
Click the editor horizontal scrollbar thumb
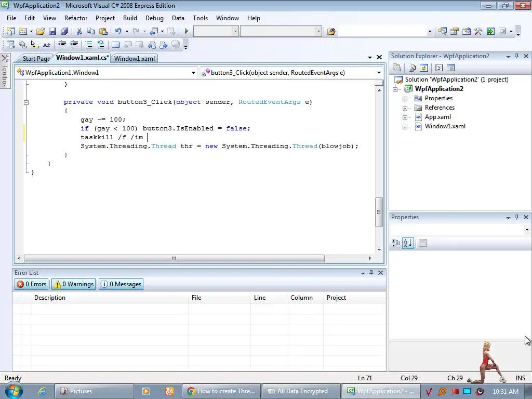click(x=174, y=258)
